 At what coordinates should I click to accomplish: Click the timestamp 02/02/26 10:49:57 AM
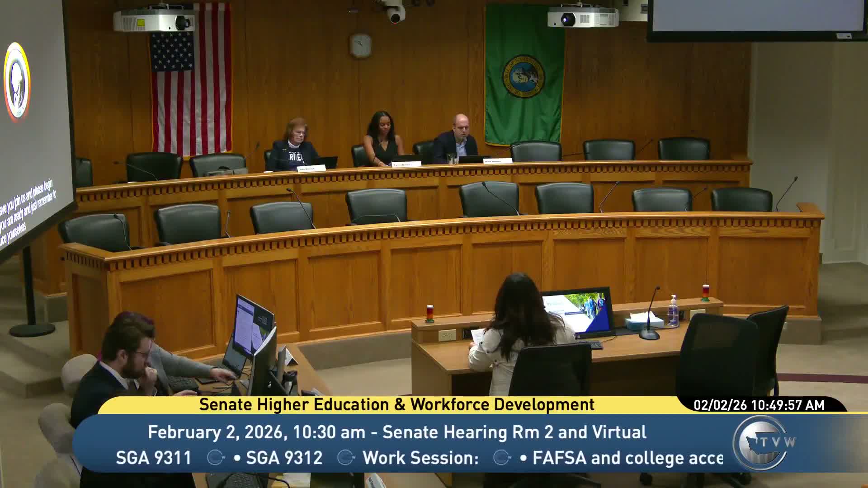point(759,405)
